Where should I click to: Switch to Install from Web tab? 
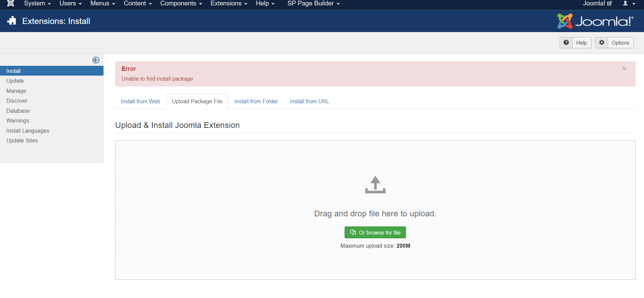coord(140,101)
